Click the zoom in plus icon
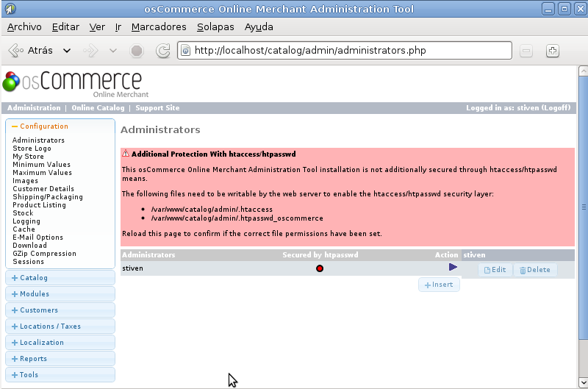 click(553, 51)
